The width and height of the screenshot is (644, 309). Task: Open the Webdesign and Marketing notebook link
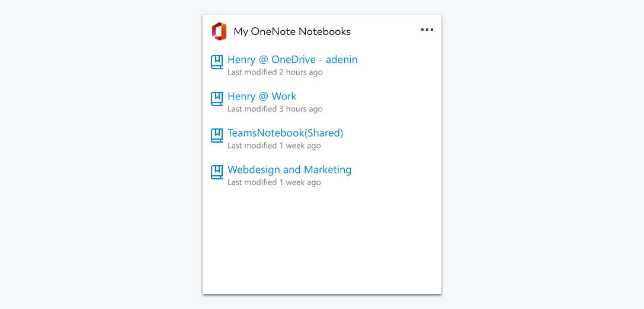coord(290,169)
